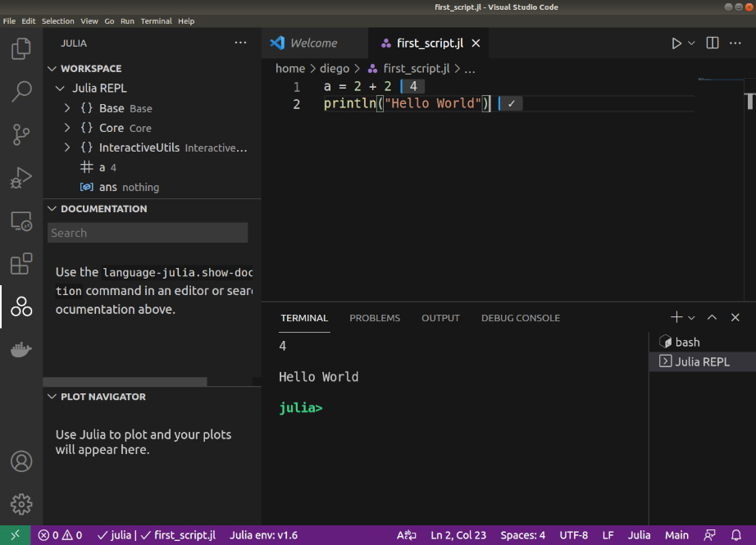Viewport: 756px width, 545px height.
Task: Click the spell check status bar icon
Action: 406,535
